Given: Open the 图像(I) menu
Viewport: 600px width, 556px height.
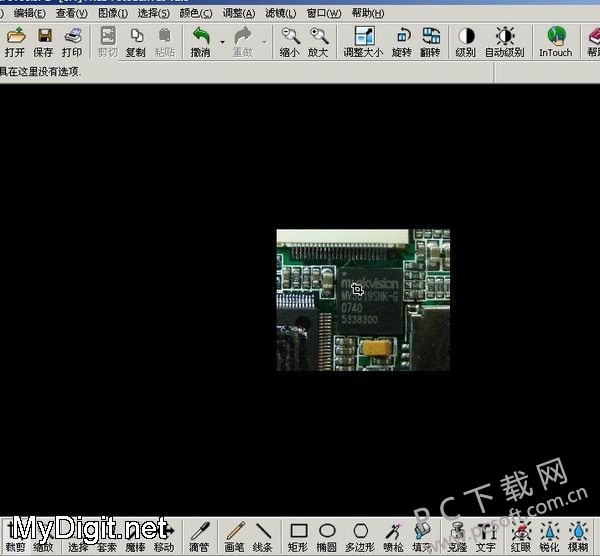Looking at the screenshot, I should point(113,13).
